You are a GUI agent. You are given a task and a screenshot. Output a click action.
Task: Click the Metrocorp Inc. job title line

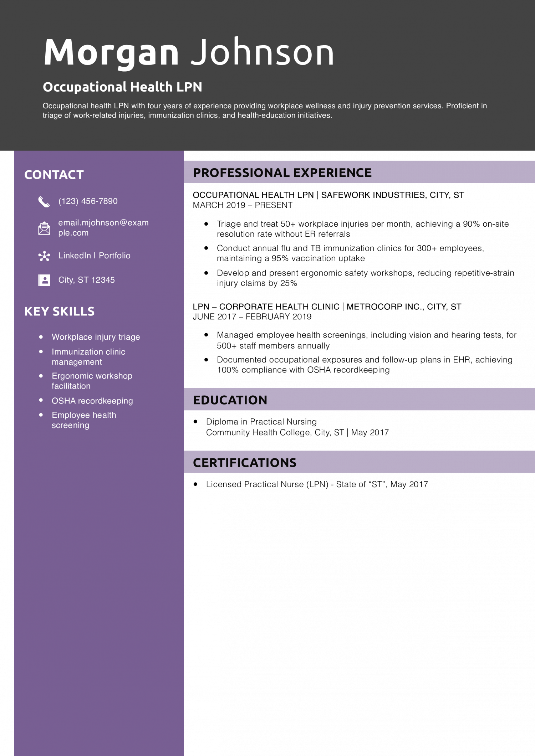327,307
